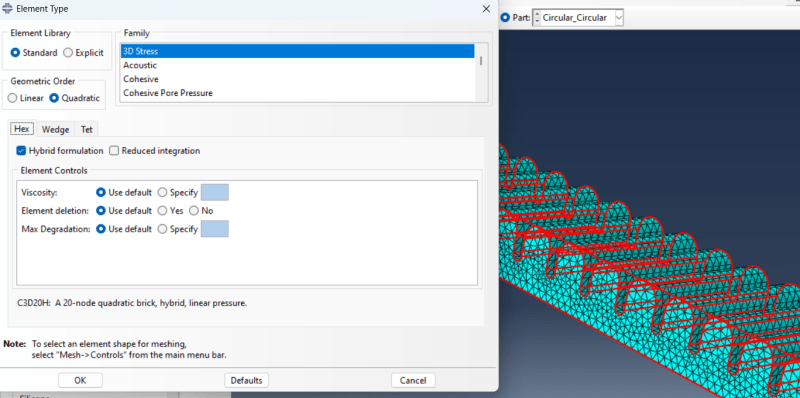Screen dimensions: 800x398
Task: Confirm with the OK button
Action: (80, 380)
